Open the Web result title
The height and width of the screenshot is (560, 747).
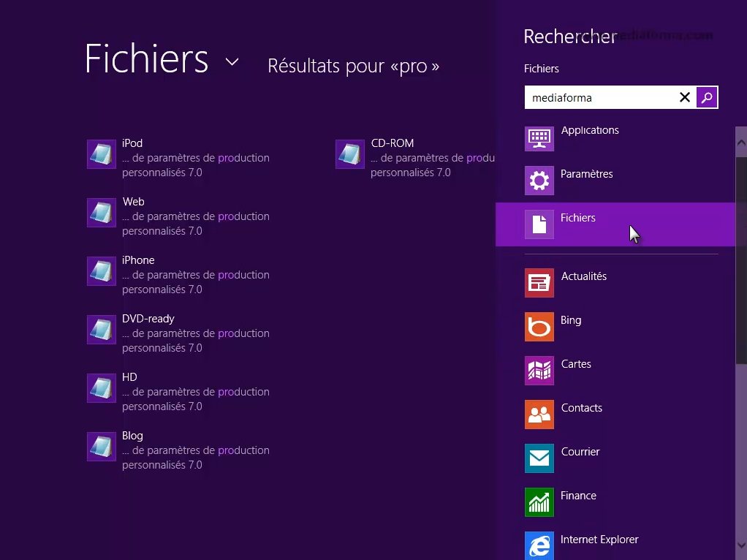[133, 202]
